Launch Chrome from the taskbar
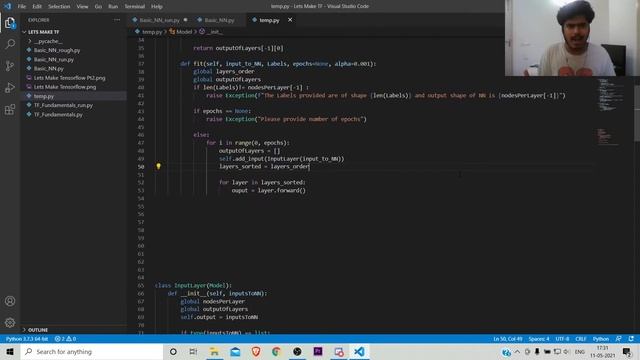Viewport: 640px width, 360px height. (x=276, y=352)
